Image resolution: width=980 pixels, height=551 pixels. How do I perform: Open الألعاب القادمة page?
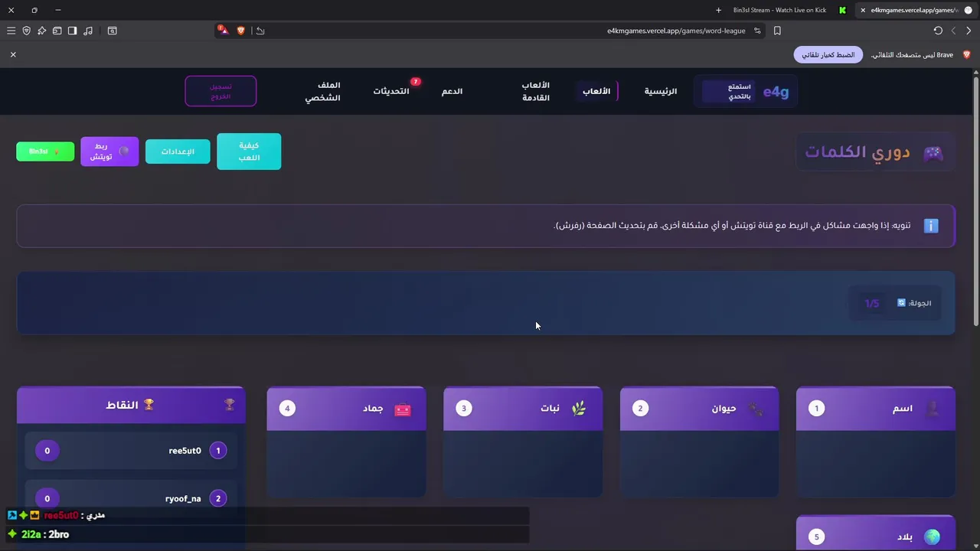point(536,91)
